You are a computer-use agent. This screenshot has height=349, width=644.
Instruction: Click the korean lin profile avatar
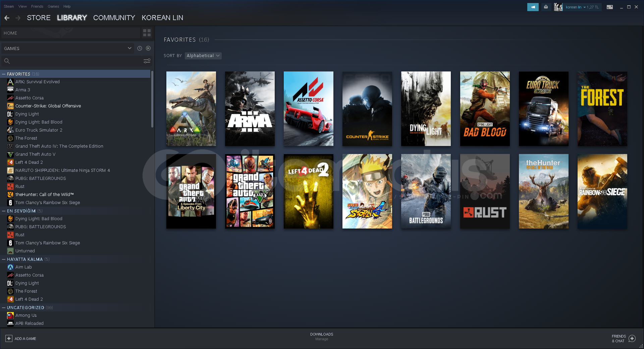pos(558,7)
